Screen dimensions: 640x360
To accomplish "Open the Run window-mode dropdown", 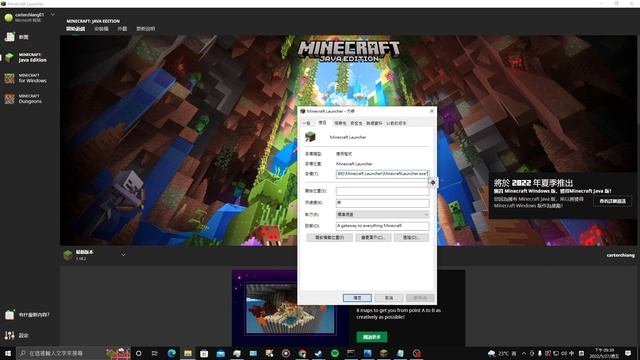I will 382,214.
